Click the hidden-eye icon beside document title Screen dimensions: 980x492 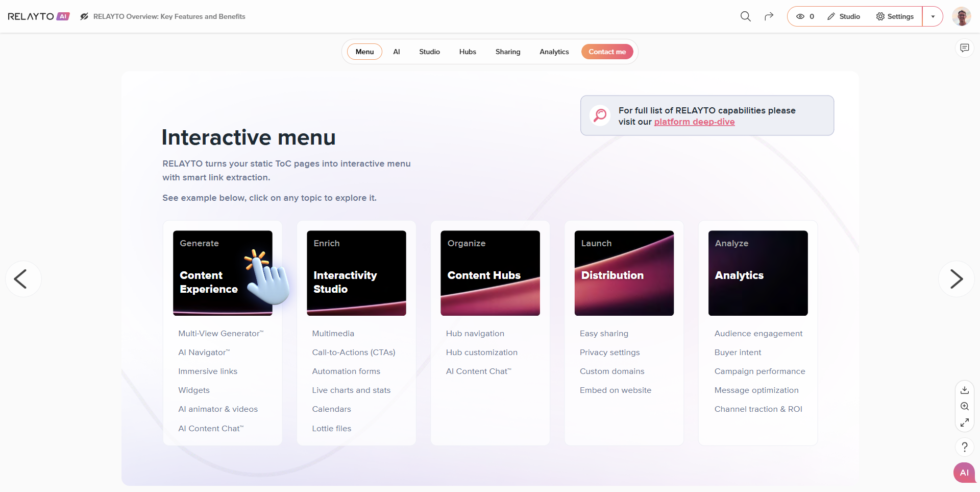click(84, 16)
